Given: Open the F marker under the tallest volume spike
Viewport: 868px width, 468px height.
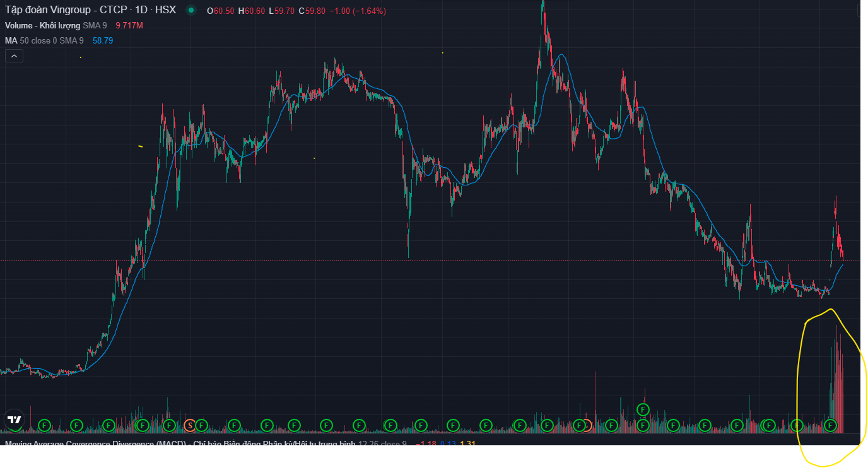Looking at the screenshot, I should click(831, 425).
